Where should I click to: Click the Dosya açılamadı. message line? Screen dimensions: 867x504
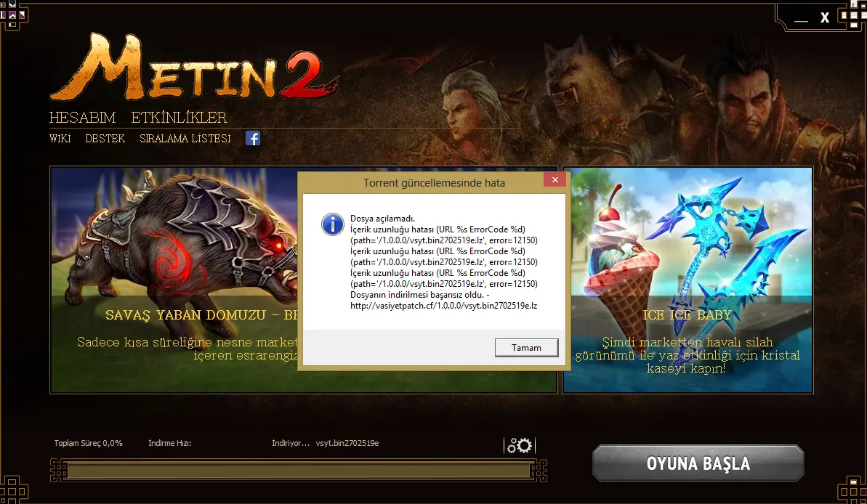point(383,219)
